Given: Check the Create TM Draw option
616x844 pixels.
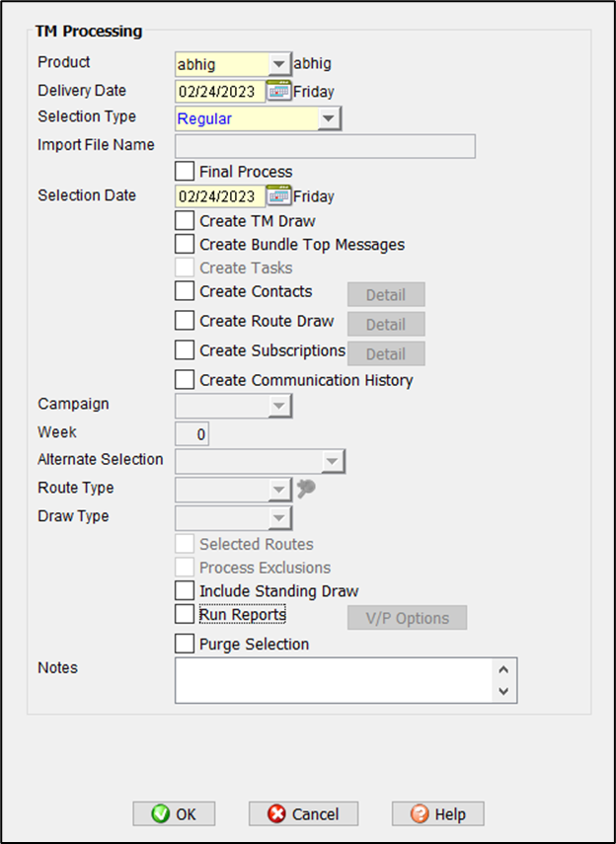Looking at the screenshot, I should coord(185,220).
